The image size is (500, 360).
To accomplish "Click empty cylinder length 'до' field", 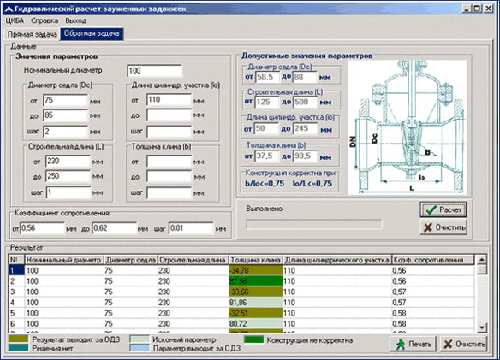I will click(x=169, y=116).
